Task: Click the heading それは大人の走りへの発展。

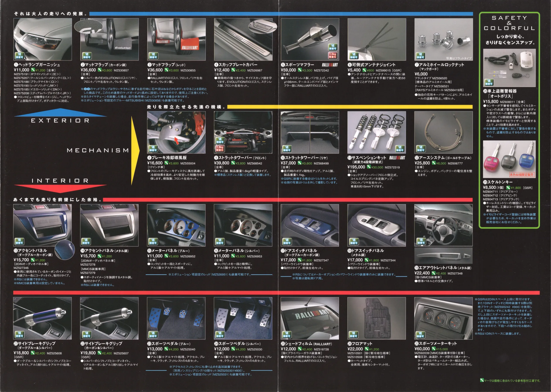Action: point(51,14)
